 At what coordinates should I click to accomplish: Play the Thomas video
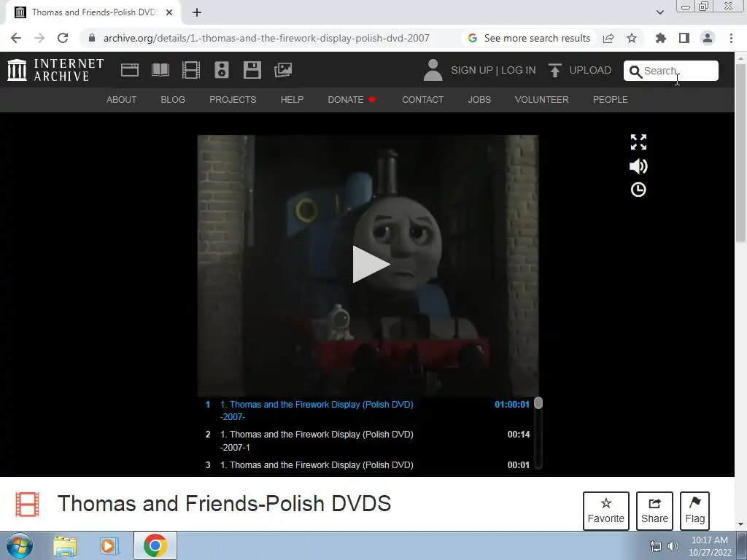(371, 264)
